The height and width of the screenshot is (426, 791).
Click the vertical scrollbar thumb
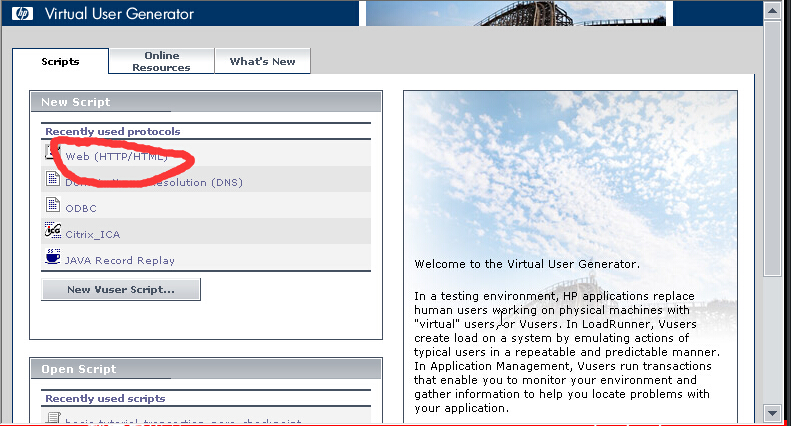[x=772, y=148]
